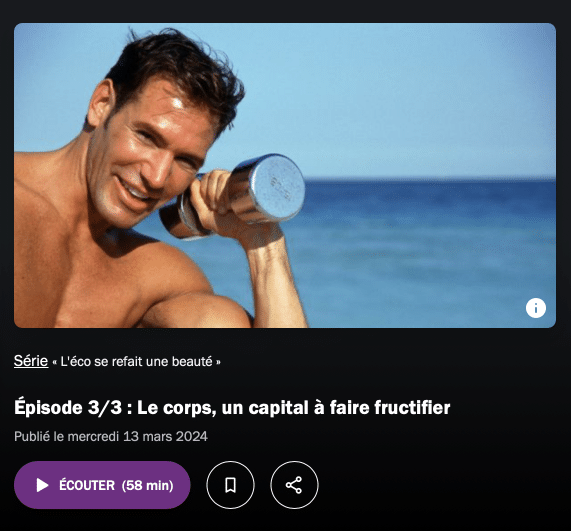
Task: Click the (58 min) duration text
Action: (x=147, y=485)
